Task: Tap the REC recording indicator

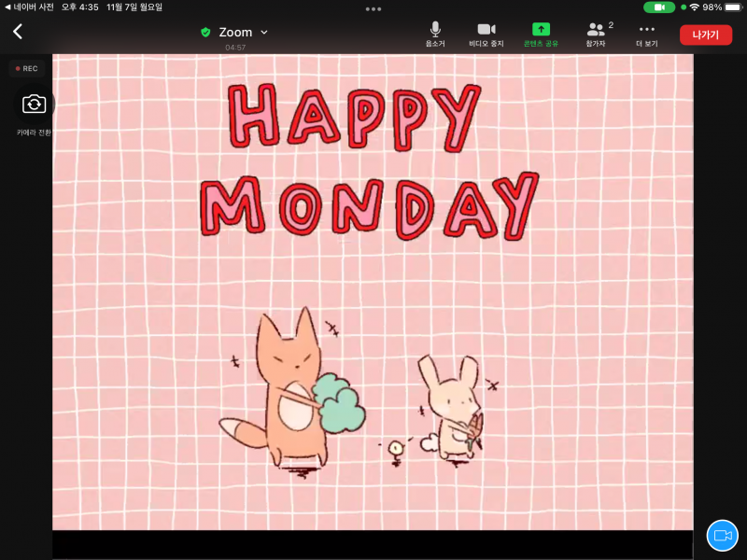Action: click(27, 68)
